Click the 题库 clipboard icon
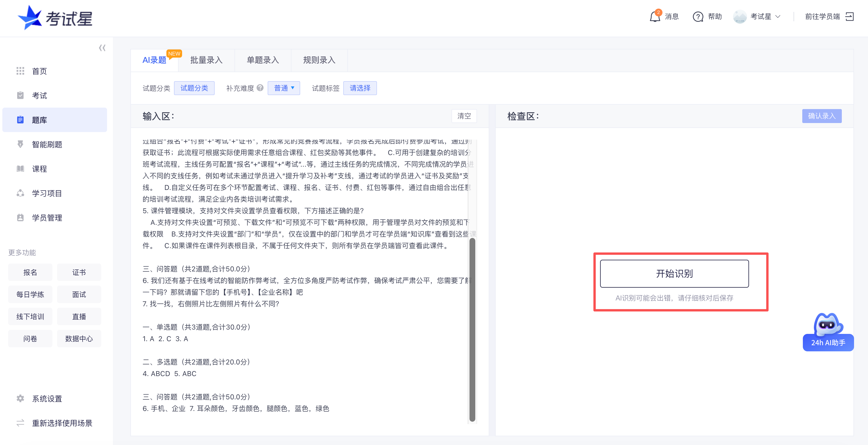 point(20,120)
